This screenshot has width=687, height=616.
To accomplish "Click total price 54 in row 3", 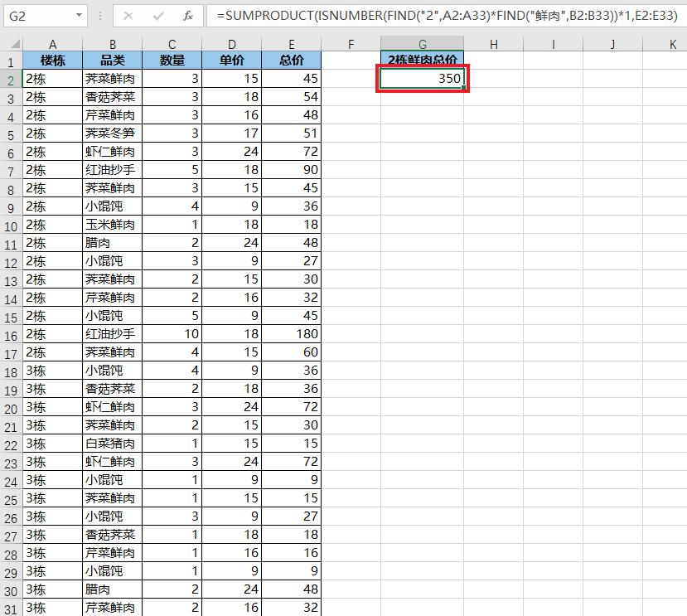I will tap(292, 97).
